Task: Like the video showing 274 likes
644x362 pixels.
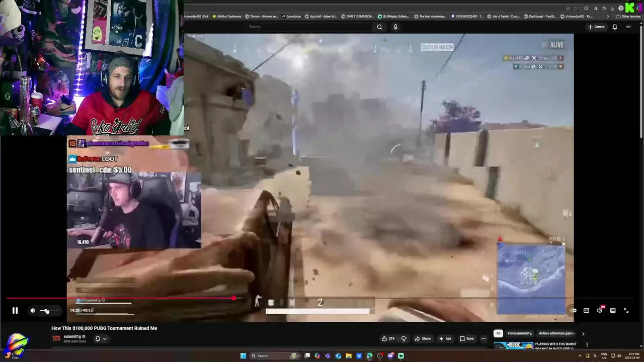Action: coord(388,338)
